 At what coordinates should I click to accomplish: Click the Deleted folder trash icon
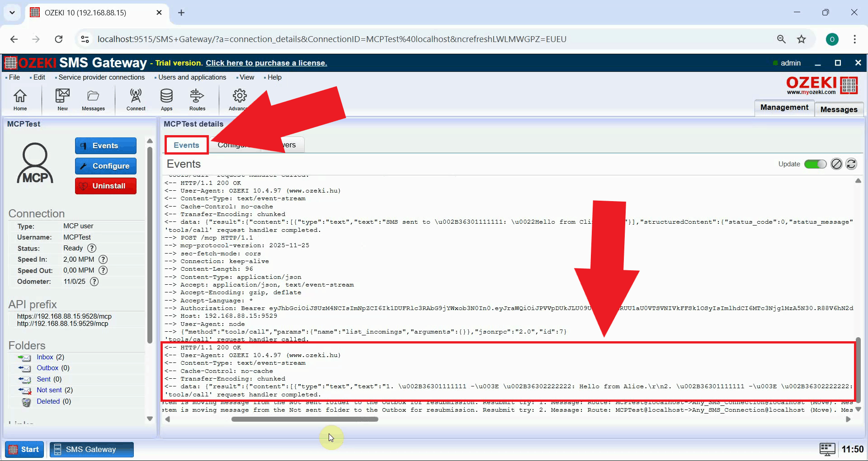click(x=26, y=402)
